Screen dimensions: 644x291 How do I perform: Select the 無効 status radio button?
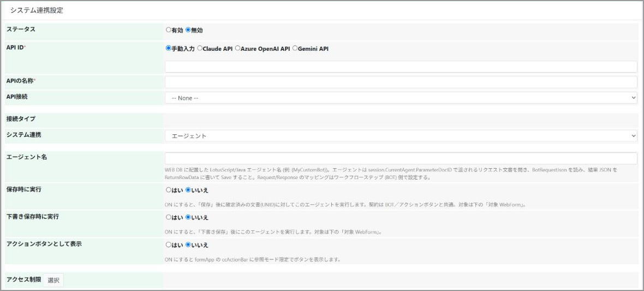pyautogui.click(x=188, y=30)
